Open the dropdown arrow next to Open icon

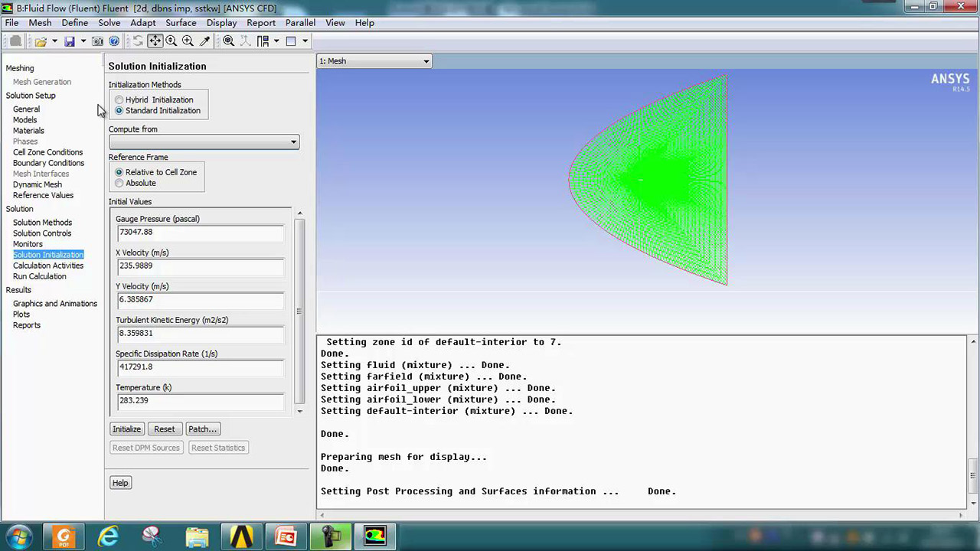pos(54,41)
